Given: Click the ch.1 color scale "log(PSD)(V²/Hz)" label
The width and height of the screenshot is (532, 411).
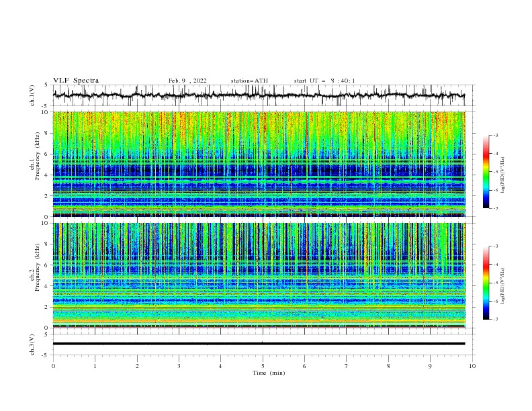Looking at the screenshot, I should [x=503, y=175].
